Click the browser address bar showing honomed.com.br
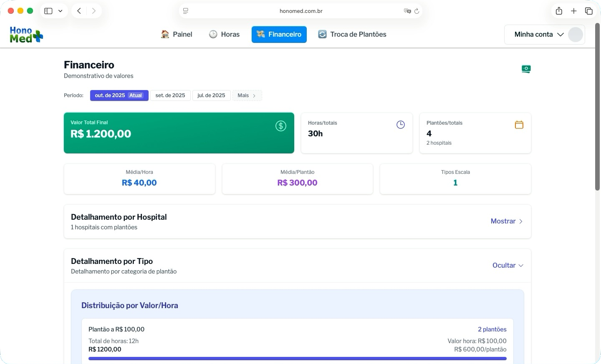This screenshot has width=601, height=364. pos(300,11)
